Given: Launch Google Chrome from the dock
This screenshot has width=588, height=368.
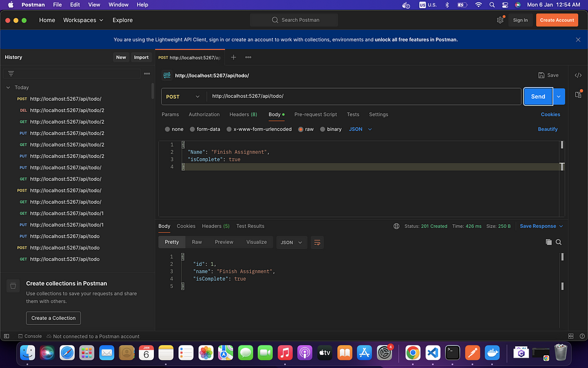Looking at the screenshot, I should click(413, 352).
